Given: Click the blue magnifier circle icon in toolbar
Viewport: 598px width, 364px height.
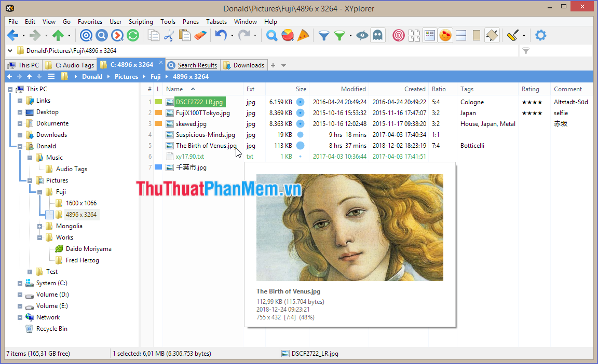Looking at the screenshot, I should 102,35.
